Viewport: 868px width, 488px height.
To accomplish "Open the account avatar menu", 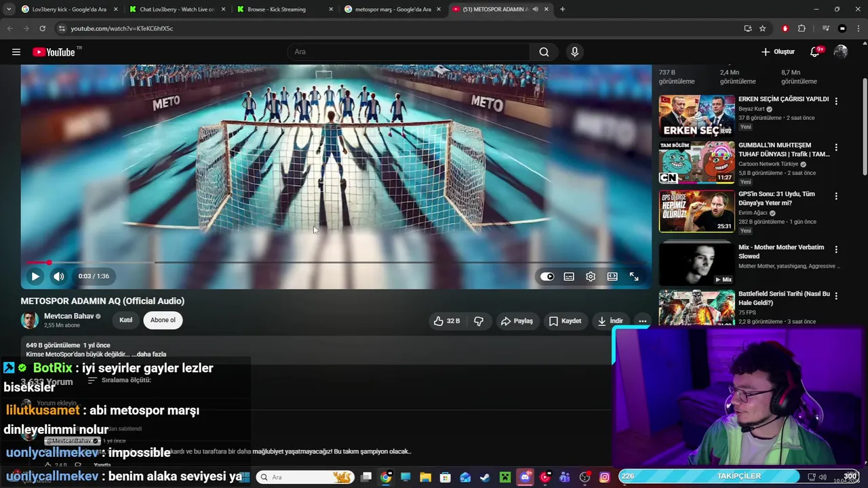I will point(841,52).
